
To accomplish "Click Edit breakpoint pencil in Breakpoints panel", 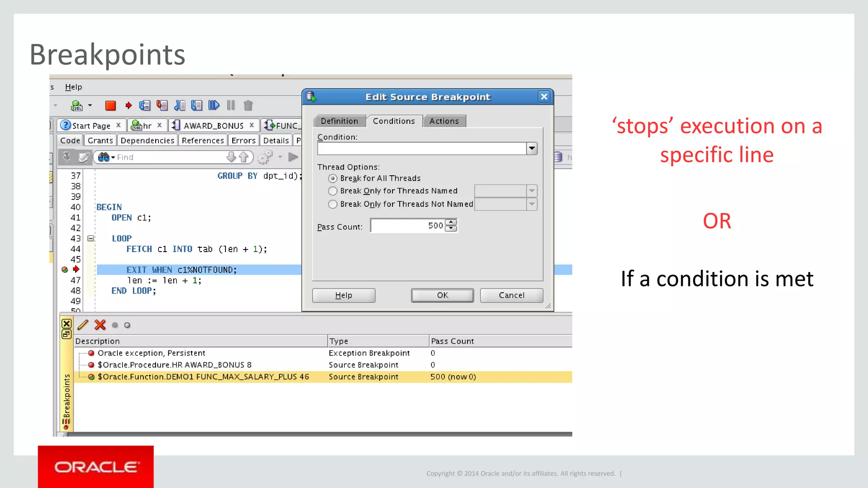I will [x=83, y=325].
